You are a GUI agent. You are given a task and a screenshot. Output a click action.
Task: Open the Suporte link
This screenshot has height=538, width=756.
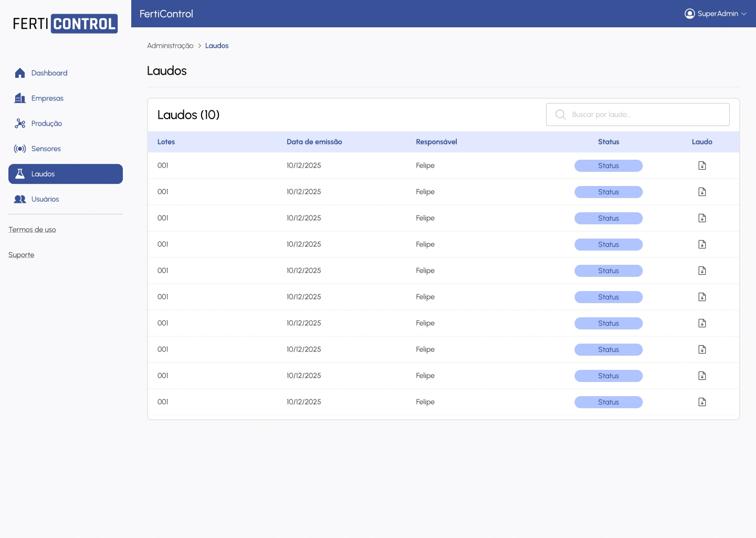(21, 255)
